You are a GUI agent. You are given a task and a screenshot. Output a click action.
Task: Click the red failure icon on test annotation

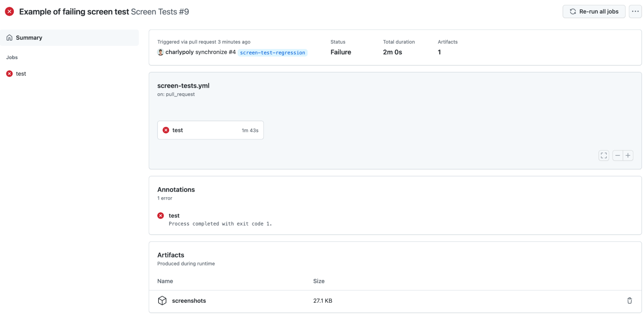(x=160, y=216)
